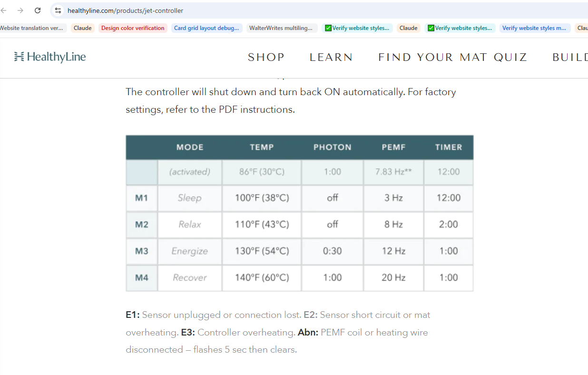The image size is (588, 375).
Task: Click the 140°F (60°C) cell
Action: (x=262, y=278)
